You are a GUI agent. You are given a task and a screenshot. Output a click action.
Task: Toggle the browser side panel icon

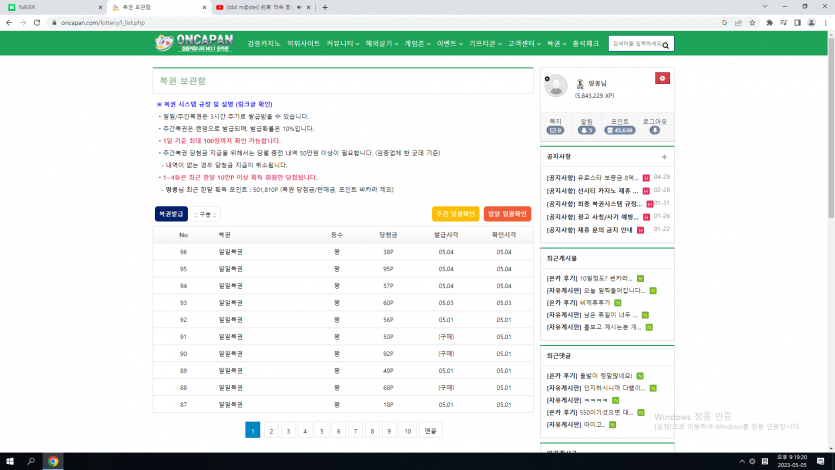(797, 23)
